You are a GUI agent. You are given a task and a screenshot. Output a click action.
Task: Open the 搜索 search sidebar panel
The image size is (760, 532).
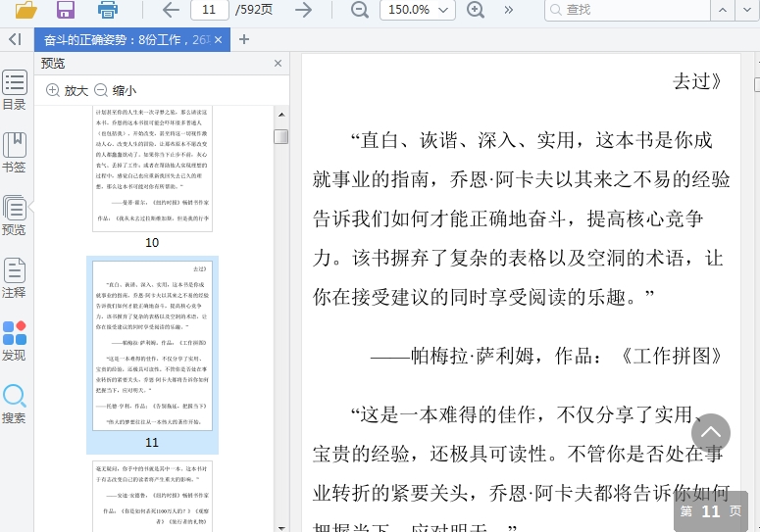pos(14,403)
